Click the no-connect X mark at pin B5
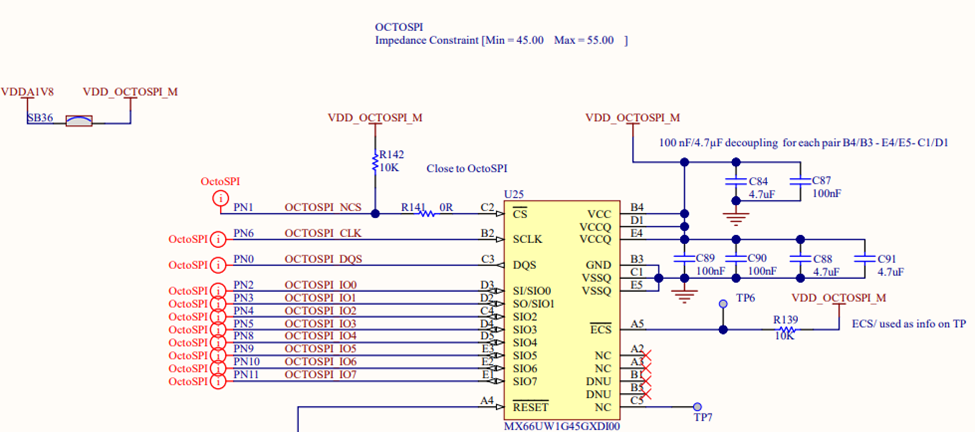This screenshot has width=975, height=432. coord(646,393)
